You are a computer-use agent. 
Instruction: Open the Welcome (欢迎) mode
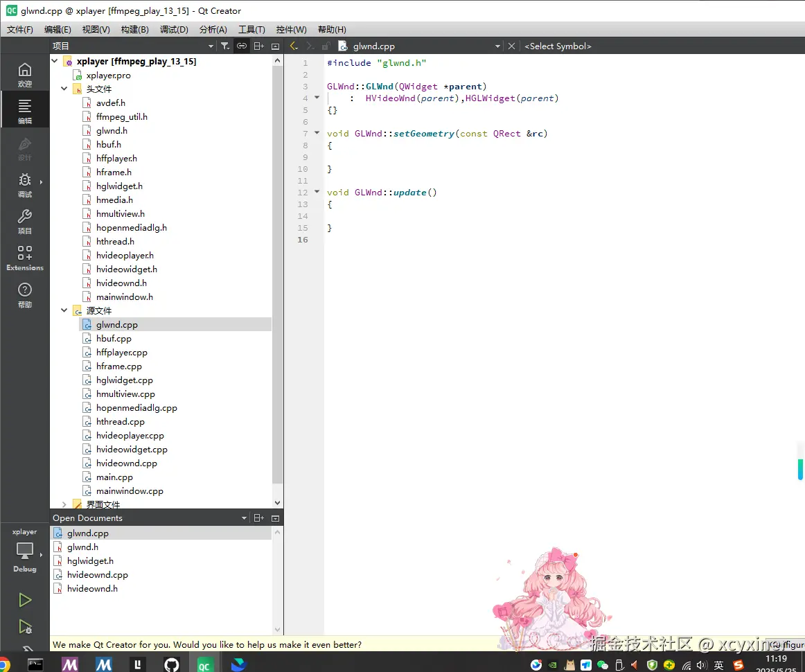pos(25,75)
